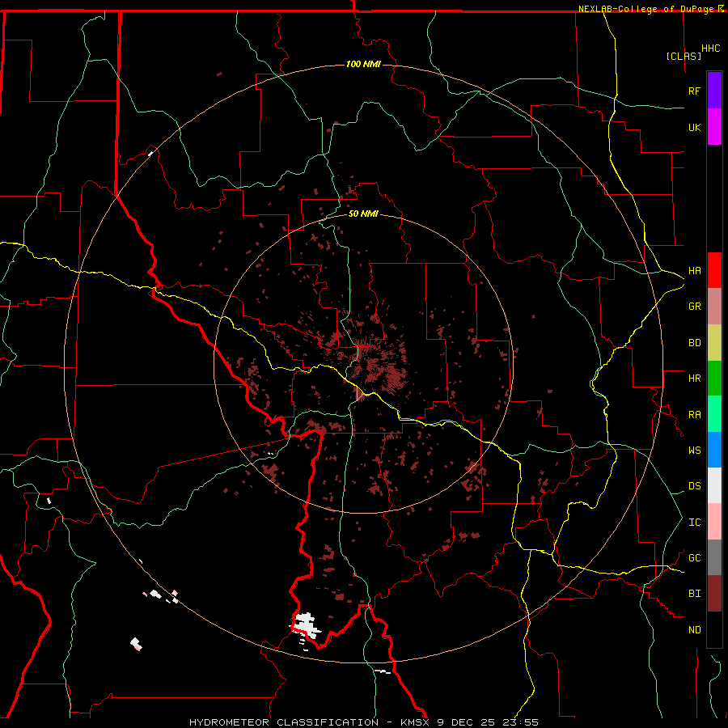
Task: Click the 'GR' legend label
Action: [695, 307]
